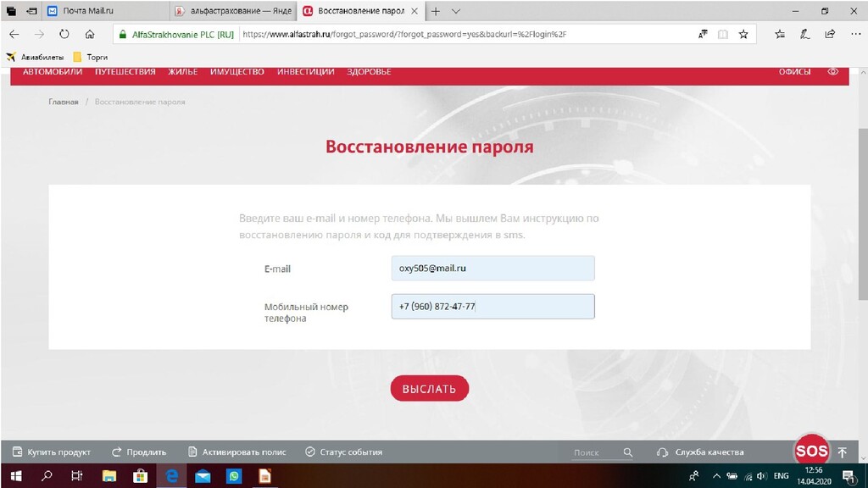
Task: Open Add notes pen icon
Action: pos(804,34)
